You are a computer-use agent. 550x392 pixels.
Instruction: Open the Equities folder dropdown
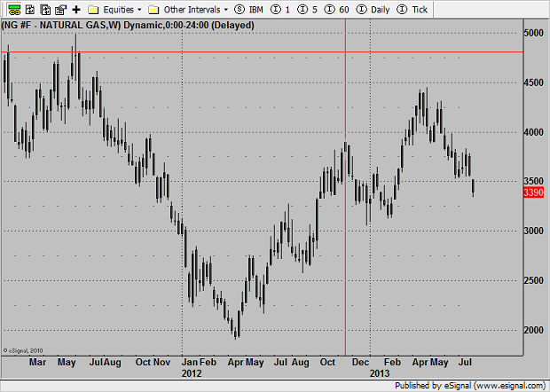coord(114,10)
